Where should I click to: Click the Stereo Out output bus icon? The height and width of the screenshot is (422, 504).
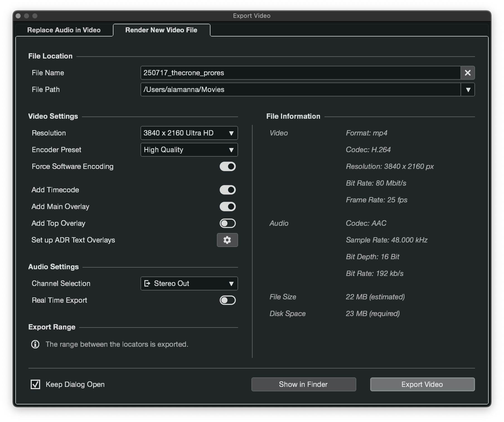click(x=147, y=283)
